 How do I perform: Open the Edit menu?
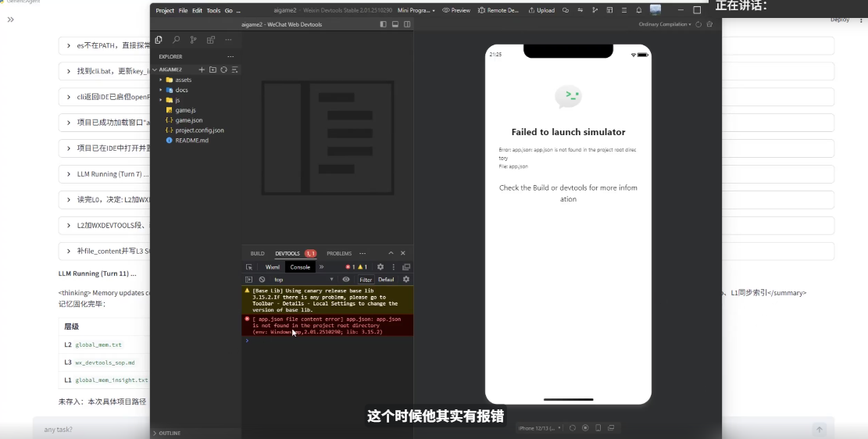click(197, 10)
